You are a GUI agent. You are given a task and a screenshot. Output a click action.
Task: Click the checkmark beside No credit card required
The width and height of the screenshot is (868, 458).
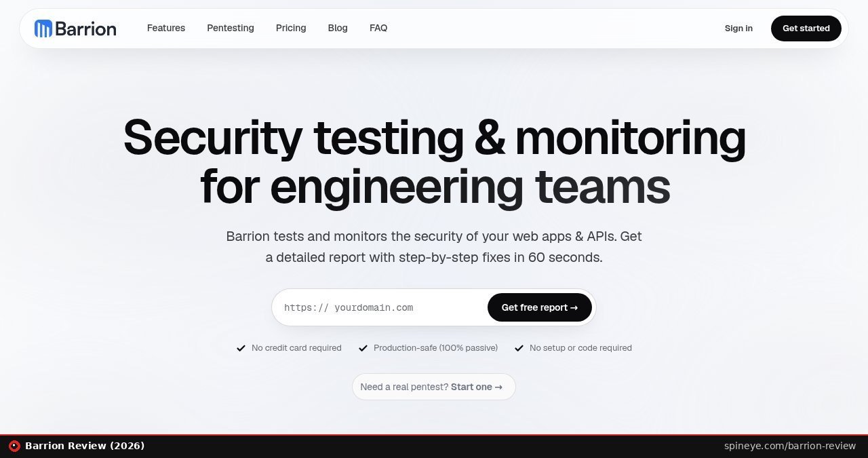(241, 348)
